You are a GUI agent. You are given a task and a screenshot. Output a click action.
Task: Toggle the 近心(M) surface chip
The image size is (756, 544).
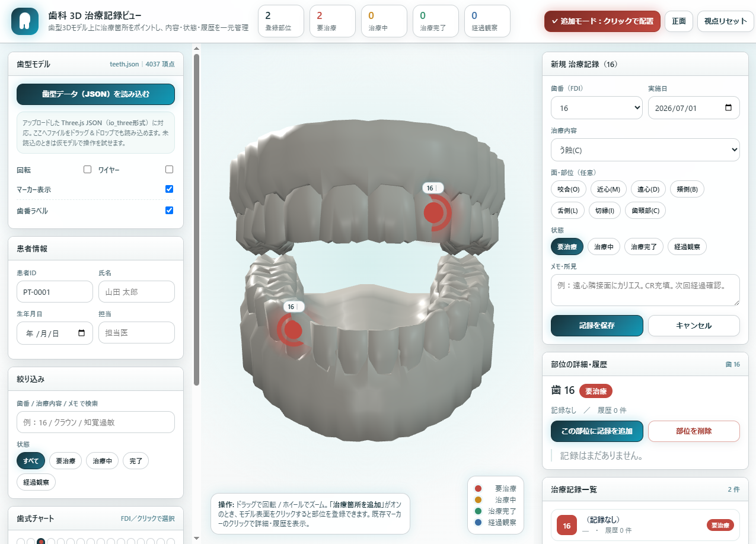pos(608,189)
